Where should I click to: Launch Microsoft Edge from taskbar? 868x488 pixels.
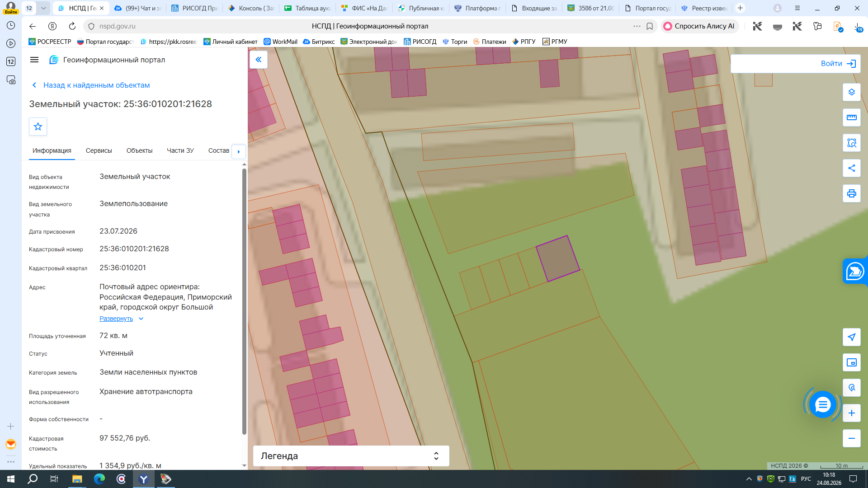[99, 479]
